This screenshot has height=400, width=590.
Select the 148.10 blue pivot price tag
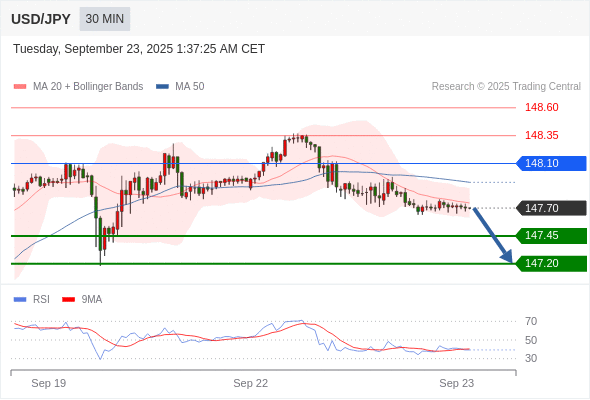[x=551, y=163]
